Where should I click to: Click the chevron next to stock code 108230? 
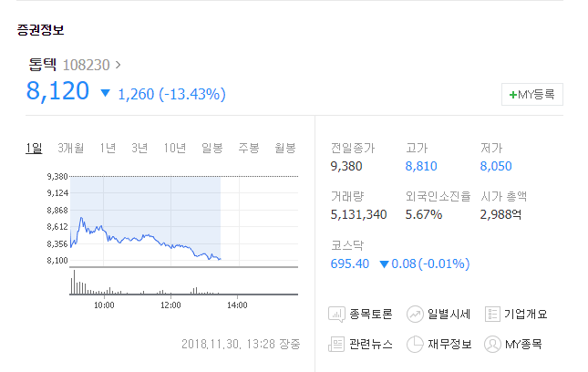(119, 65)
